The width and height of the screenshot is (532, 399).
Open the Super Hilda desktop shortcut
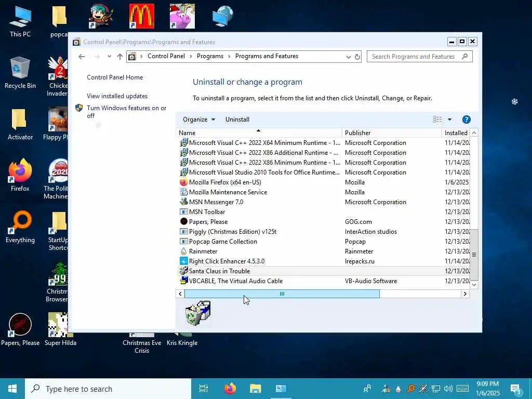point(60,329)
